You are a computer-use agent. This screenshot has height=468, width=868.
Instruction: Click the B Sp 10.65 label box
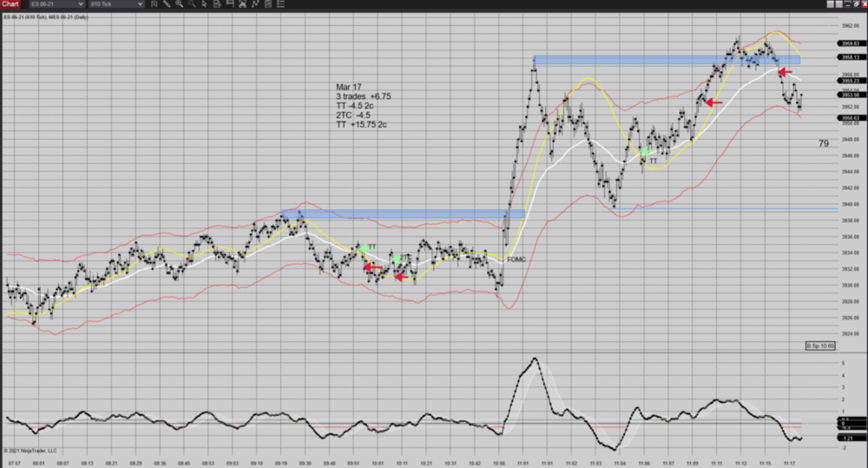819,346
